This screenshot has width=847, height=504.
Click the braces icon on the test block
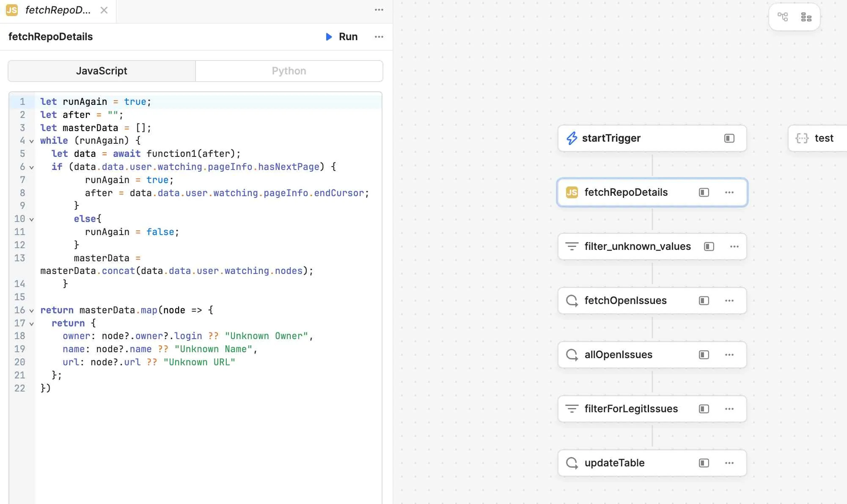click(802, 138)
